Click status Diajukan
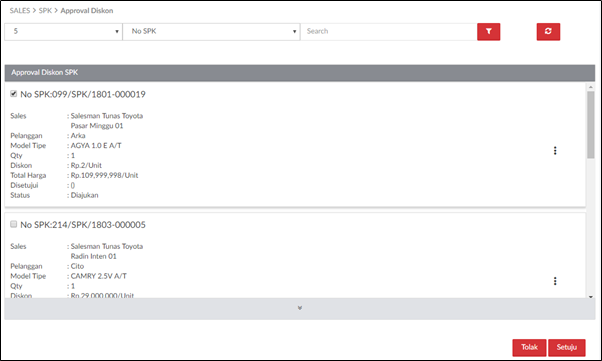 pyautogui.click(x=84, y=195)
